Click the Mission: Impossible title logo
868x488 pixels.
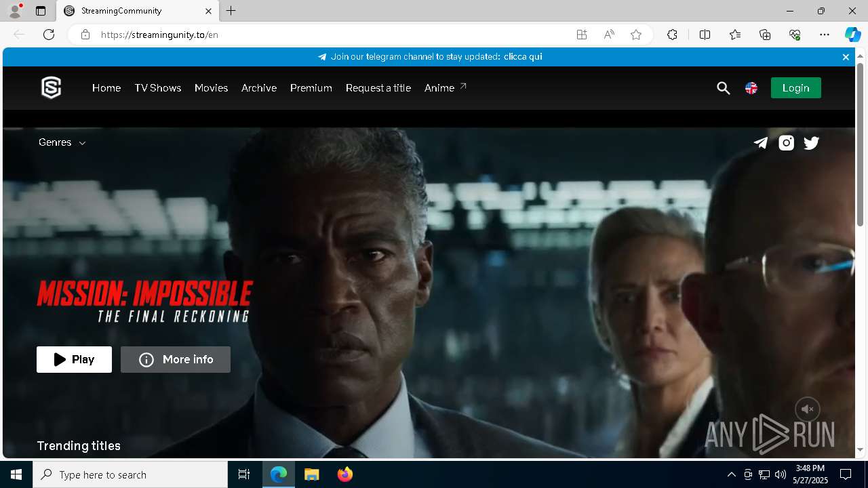pyautogui.click(x=145, y=302)
